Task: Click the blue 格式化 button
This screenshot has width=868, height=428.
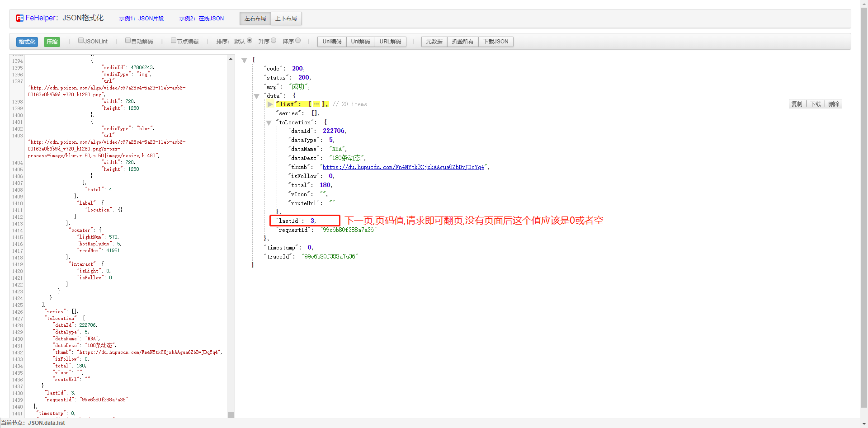Action: pos(27,42)
